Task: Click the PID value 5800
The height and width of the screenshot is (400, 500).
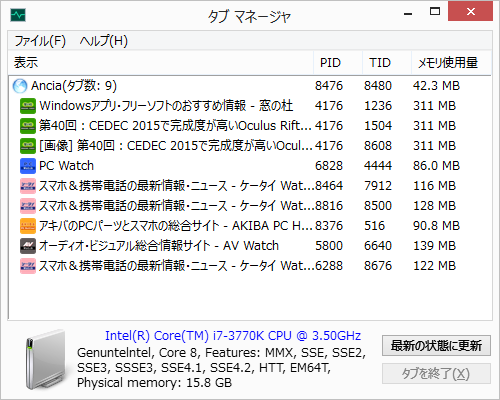Action: coord(329,246)
